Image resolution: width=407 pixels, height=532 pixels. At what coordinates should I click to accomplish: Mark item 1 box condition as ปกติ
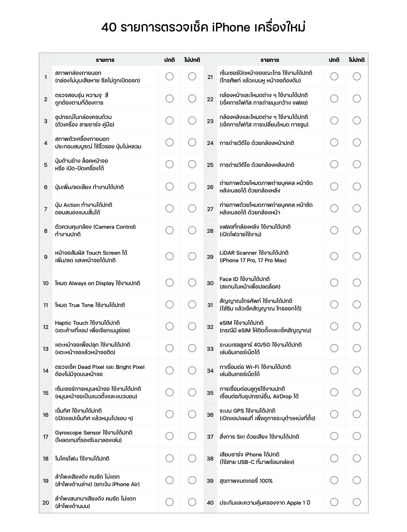tap(169, 76)
